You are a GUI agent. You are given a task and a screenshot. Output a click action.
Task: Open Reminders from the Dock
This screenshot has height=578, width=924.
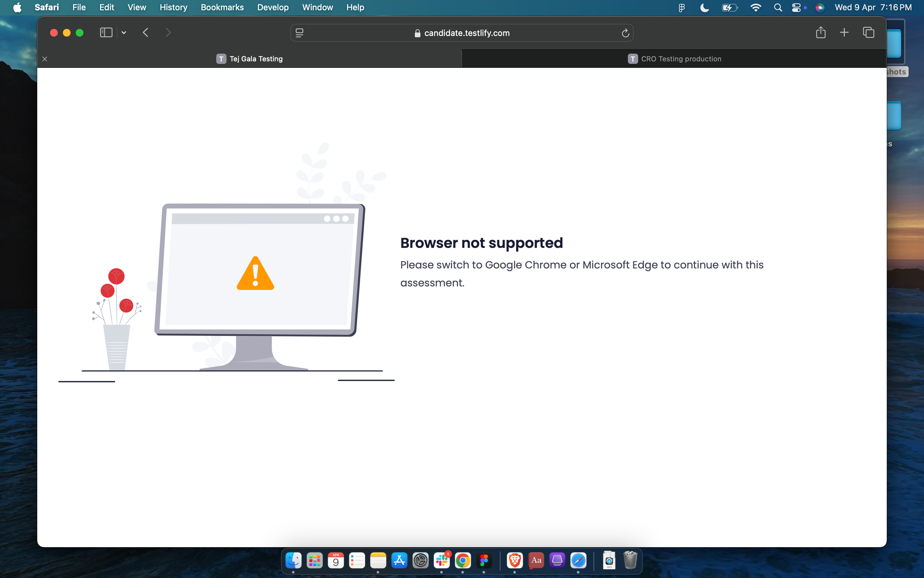(357, 560)
